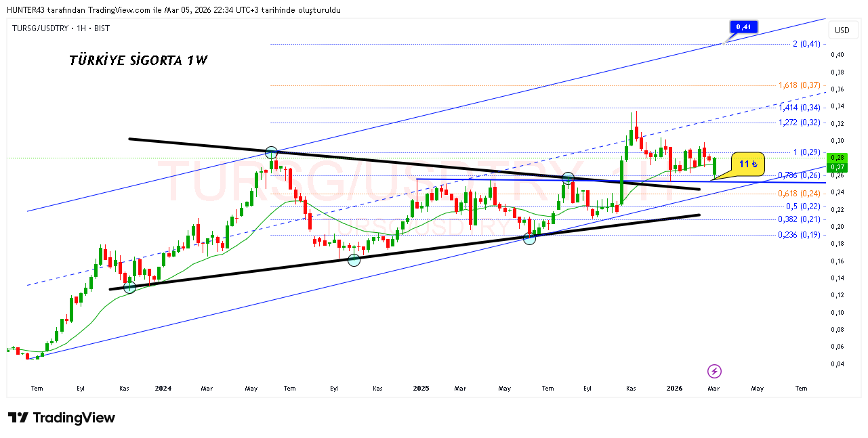
Task: Select the blue 0,41 price target label
Action: pyautogui.click(x=743, y=27)
